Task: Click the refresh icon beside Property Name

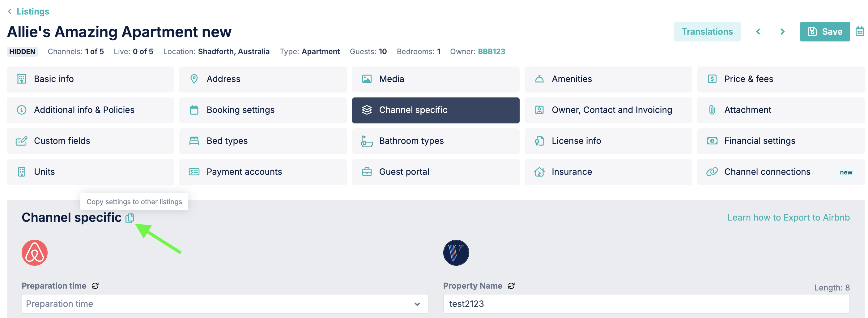Action: pos(511,286)
